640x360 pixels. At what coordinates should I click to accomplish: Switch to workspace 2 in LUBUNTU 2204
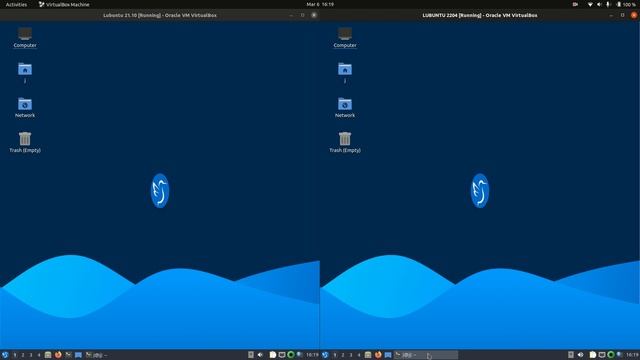[343, 355]
